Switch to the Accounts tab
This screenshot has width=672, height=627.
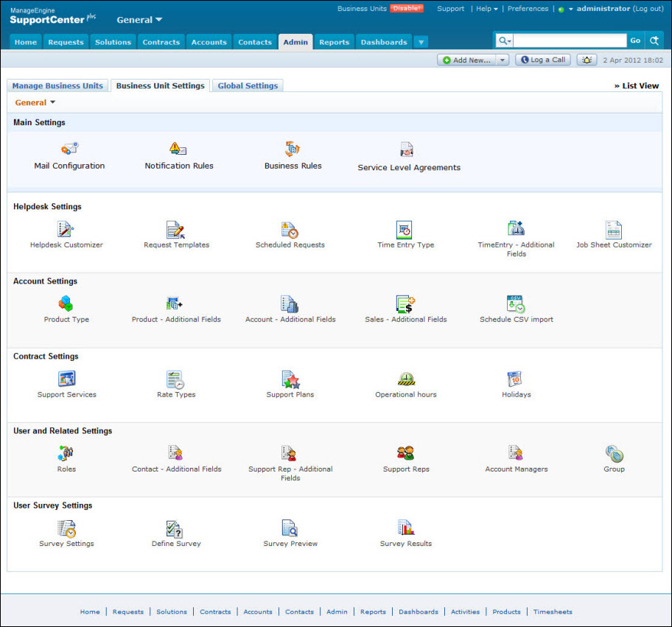(209, 42)
